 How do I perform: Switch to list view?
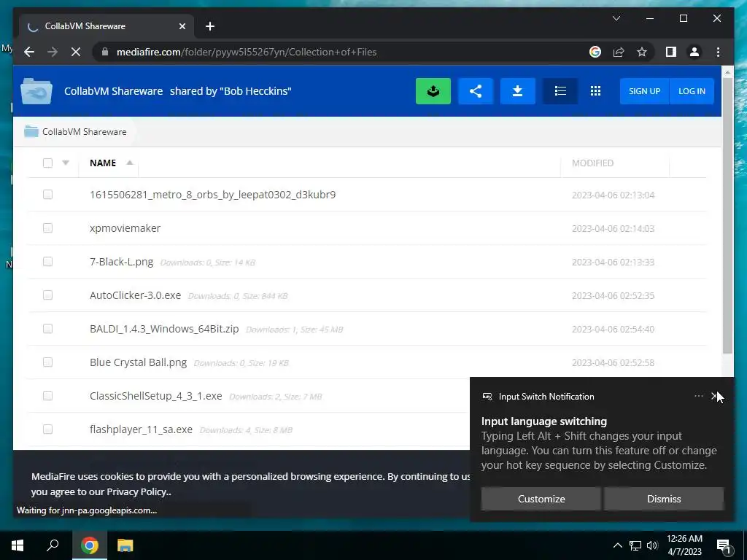click(560, 91)
